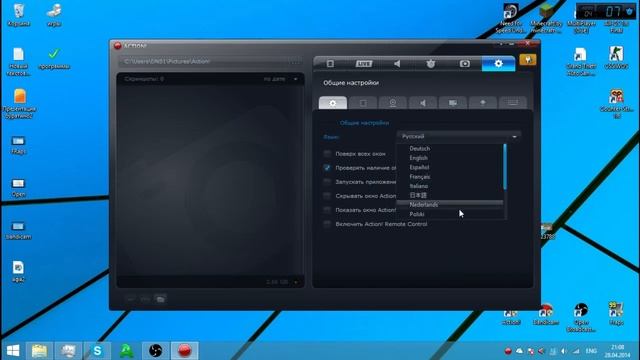Open the audio recording tab with speaker icon
640x360 pixels.
click(397, 64)
